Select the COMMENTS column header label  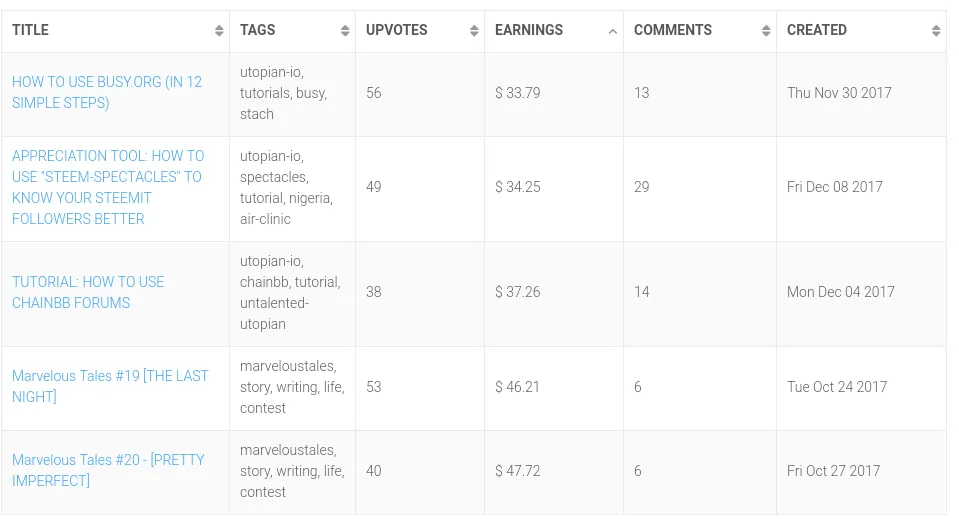point(673,30)
